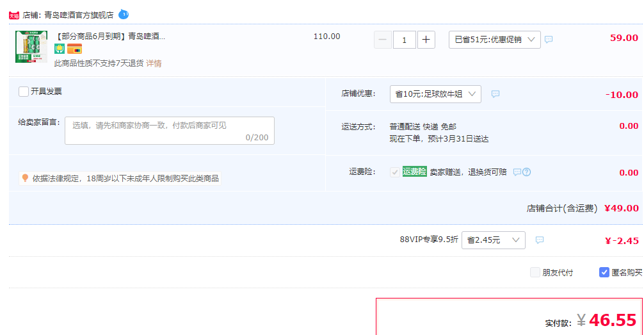Expand the 省10元:足球放牛姐 store discount dropdown

(x=435, y=94)
